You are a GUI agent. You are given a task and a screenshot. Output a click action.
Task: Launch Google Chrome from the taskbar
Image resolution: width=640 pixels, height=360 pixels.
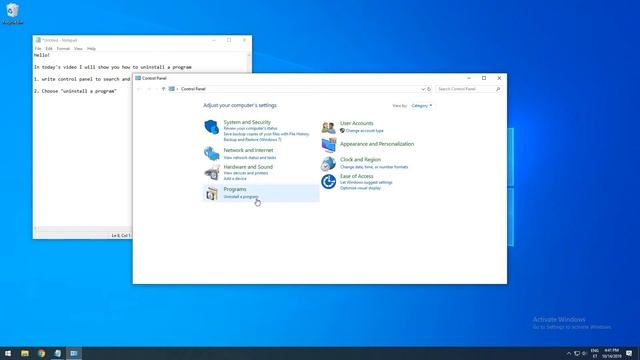(x=41, y=353)
